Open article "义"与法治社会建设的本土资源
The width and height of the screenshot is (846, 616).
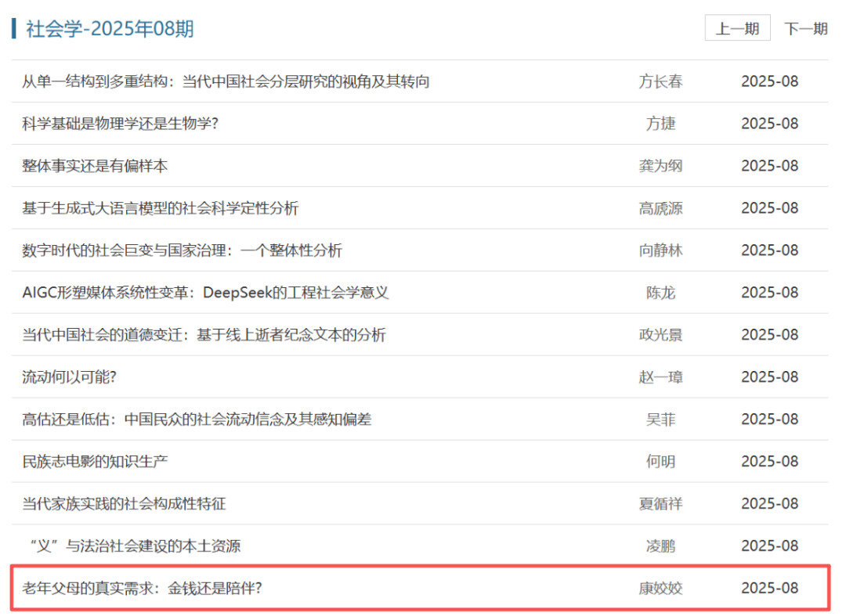click(x=135, y=546)
